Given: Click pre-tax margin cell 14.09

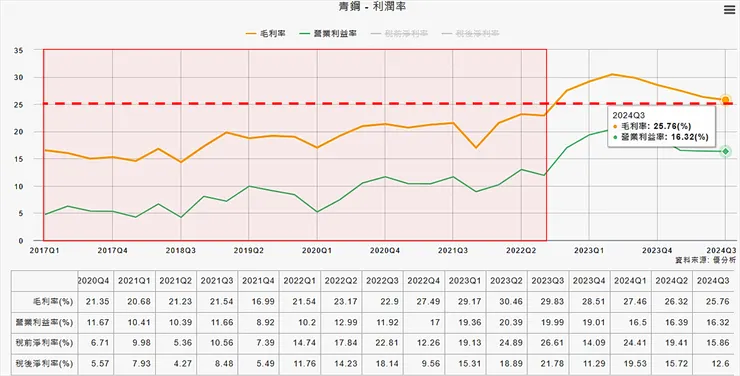Looking at the screenshot, I should (x=589, y=343).
